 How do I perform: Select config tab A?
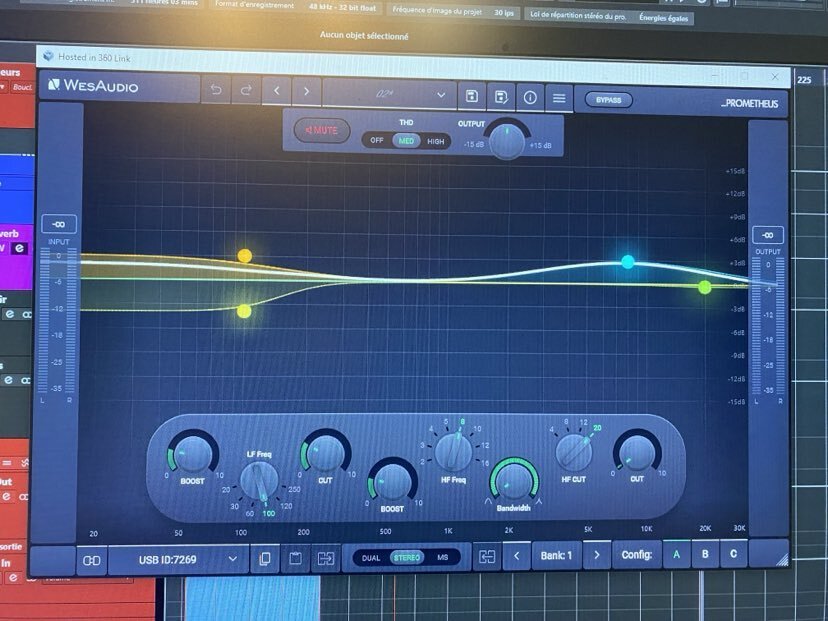(676, 554)
